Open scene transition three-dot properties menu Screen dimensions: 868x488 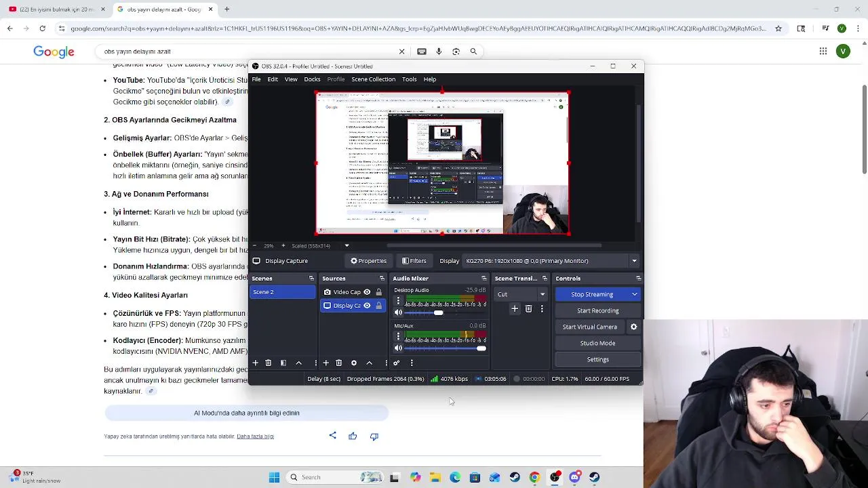click(x=541, y=308)
